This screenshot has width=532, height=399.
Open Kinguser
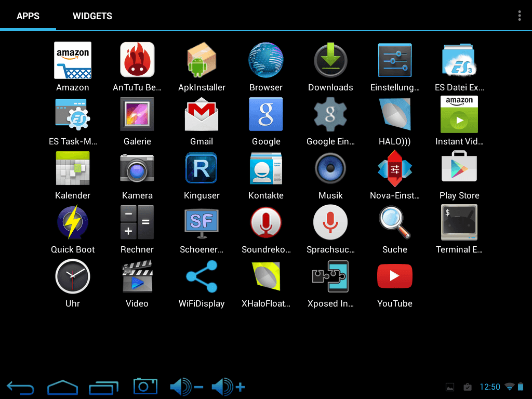pyautogui.click(x=202, y=169)
